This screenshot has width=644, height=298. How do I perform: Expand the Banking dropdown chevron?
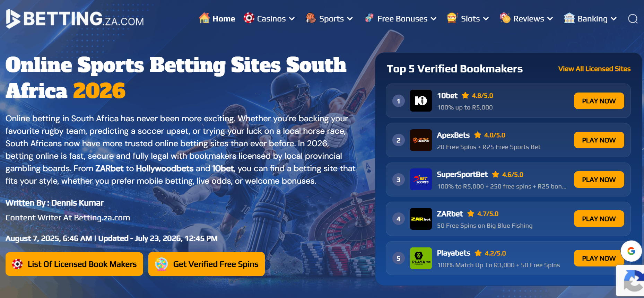click(614, 19)
